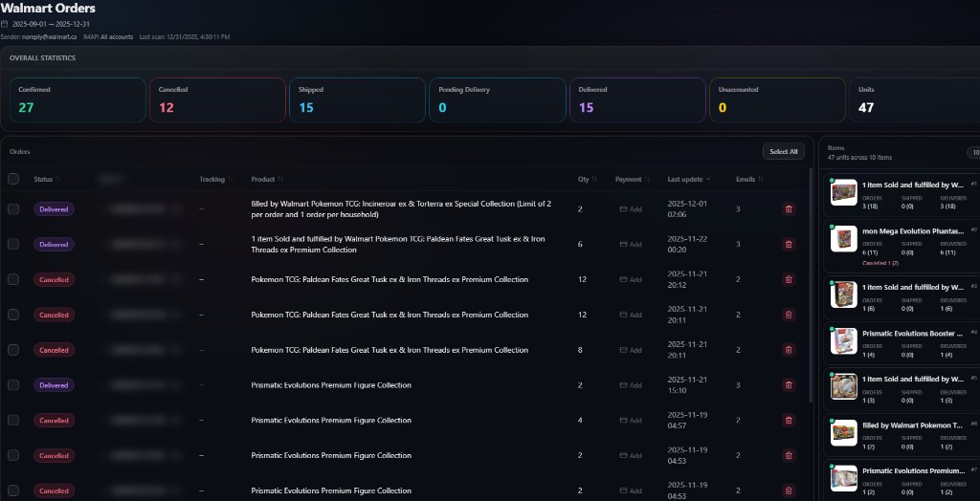Open the Confirmed orders statistic card
This screenshot has height=501, width=980.
78,100
